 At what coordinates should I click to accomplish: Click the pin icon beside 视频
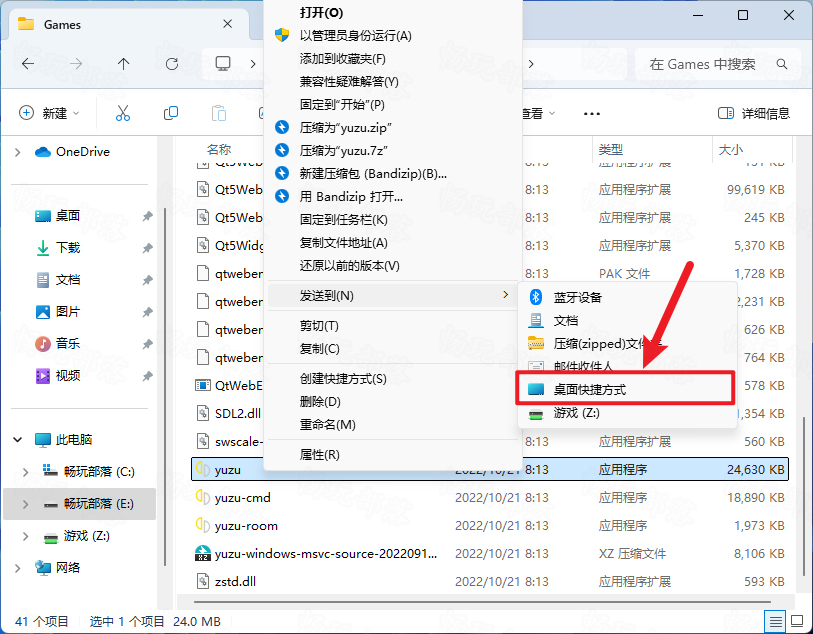148,376
